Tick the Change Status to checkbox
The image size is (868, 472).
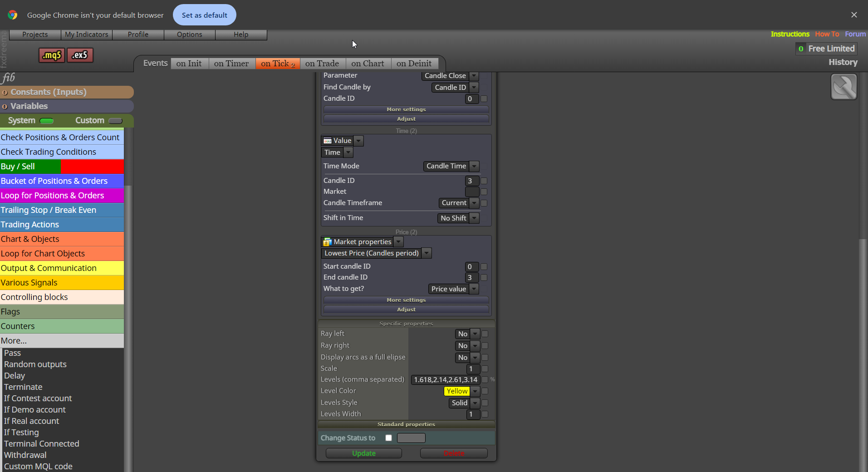click(x=388, y=438)
